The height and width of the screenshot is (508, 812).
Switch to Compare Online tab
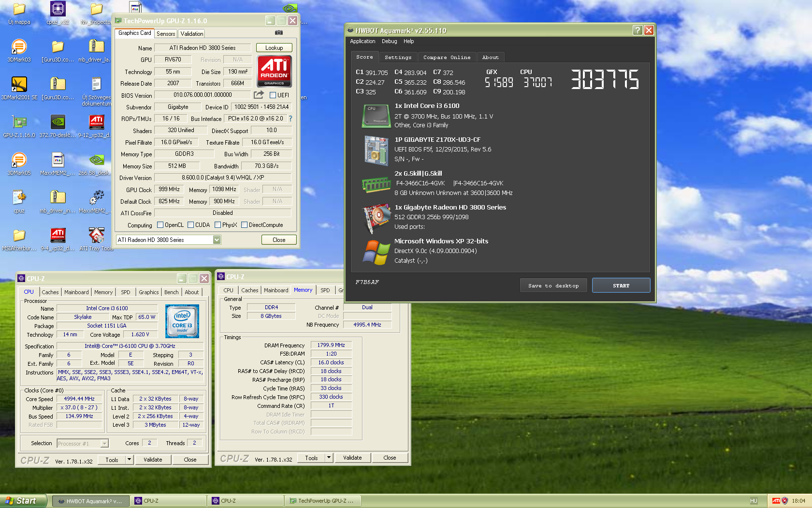pos(447,57)
